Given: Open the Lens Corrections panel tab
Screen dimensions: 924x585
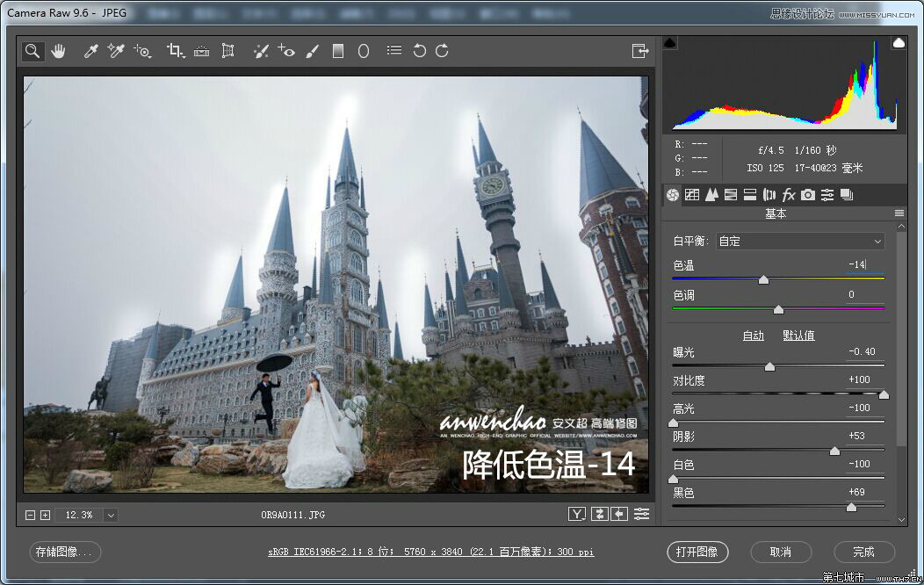Looking at the screenshot, I should 769,194.
